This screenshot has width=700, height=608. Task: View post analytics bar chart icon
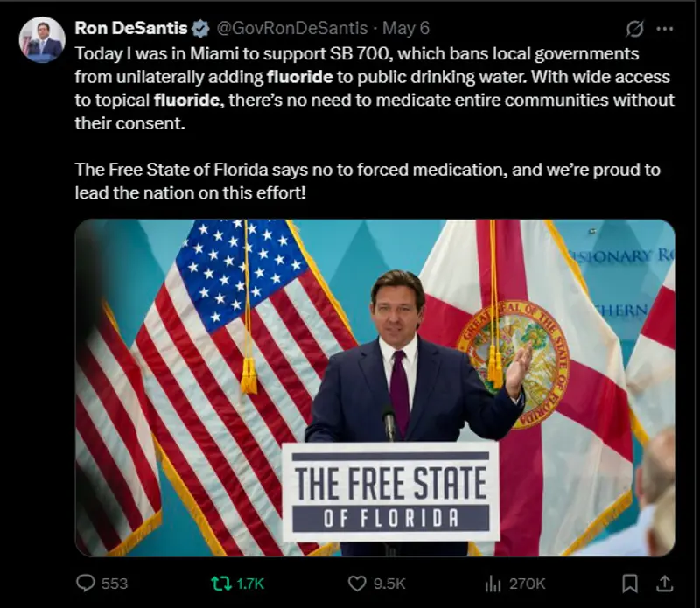(493, 583)
